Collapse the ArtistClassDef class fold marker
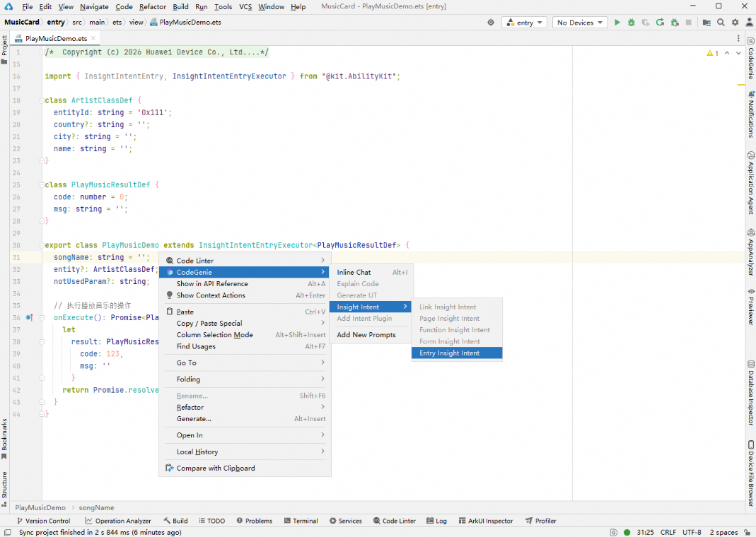Screen dimensions: 756x537 coord(41,100)
